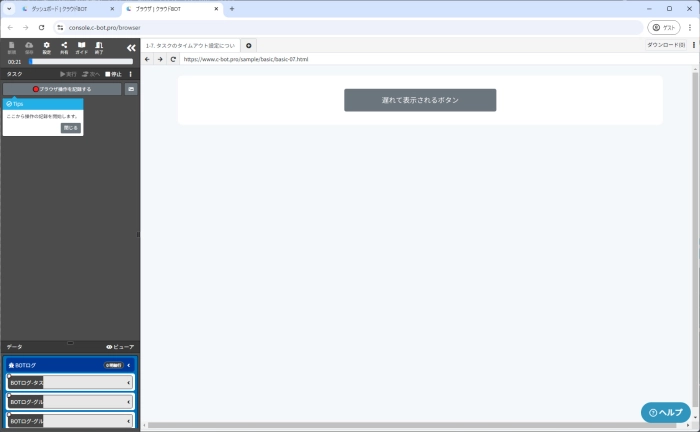Toggle the 停止 checkbox
700x432 pixels.
108,74
